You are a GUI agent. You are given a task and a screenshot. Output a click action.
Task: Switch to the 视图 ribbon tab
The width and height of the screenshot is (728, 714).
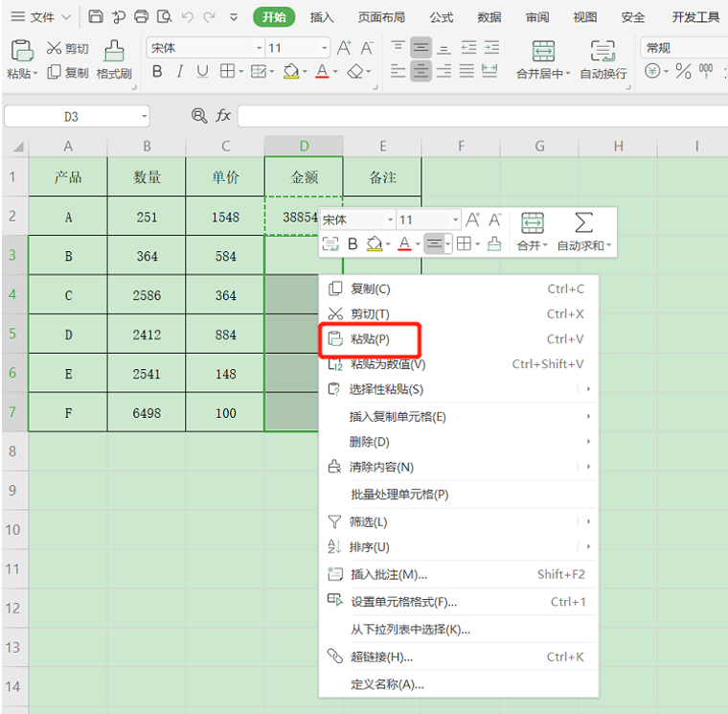585,17
